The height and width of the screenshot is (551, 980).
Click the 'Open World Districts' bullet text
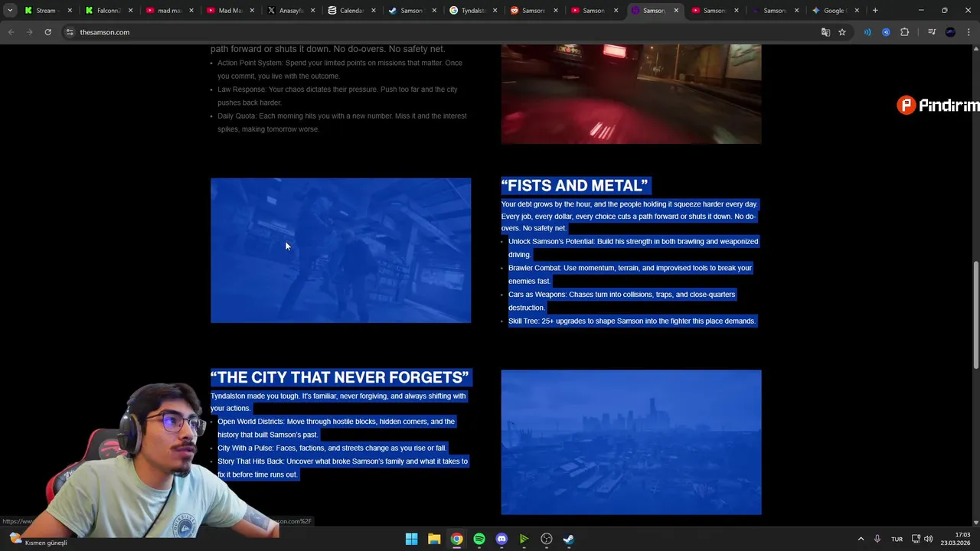[x=336, y=428]
